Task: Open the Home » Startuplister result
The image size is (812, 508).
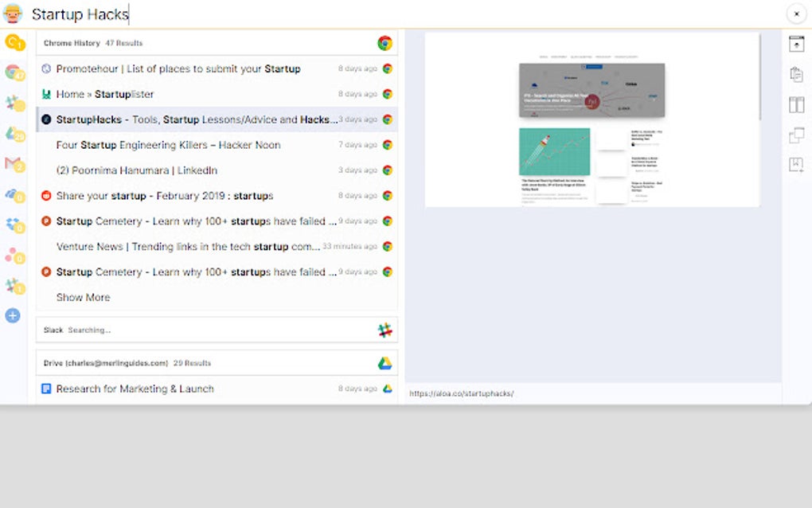Action: click(x=217, y=94)
